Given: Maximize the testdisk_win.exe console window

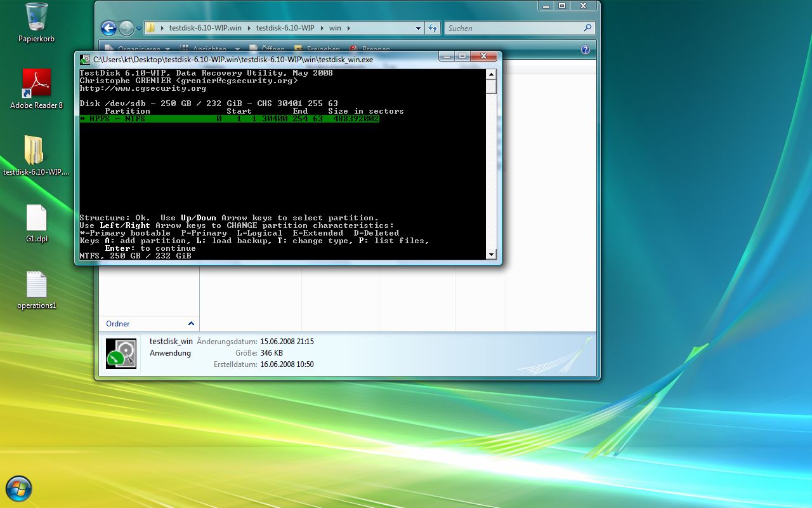Looking at the screenshot, I should click(x=462, y=57).
